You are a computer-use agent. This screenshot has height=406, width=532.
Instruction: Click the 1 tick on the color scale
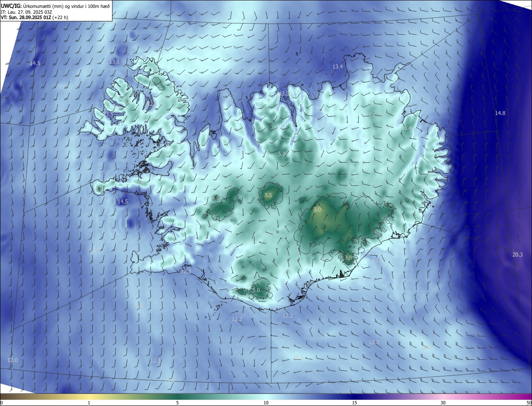click(89, 403)
